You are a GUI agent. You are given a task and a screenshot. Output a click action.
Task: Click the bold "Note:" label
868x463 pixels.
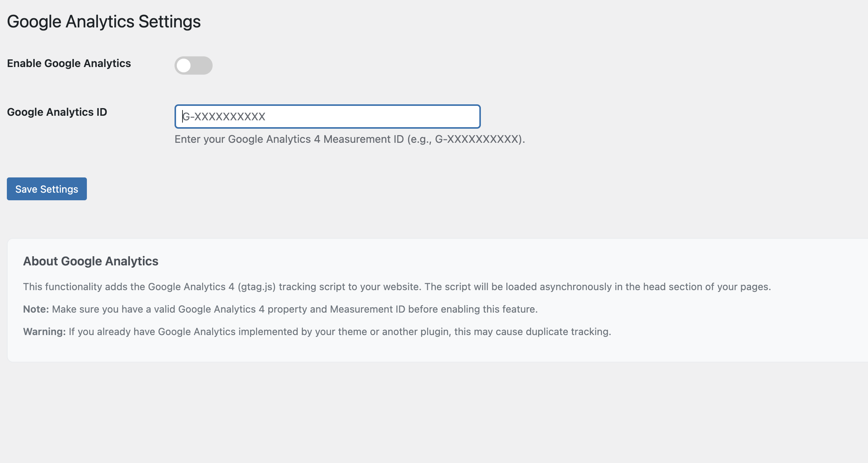click(x=36, y=309)
